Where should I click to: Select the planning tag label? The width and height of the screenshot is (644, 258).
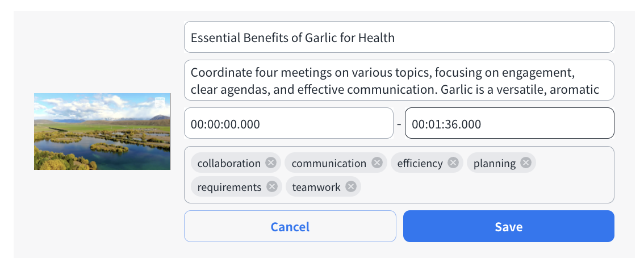[x=495, y=163]
